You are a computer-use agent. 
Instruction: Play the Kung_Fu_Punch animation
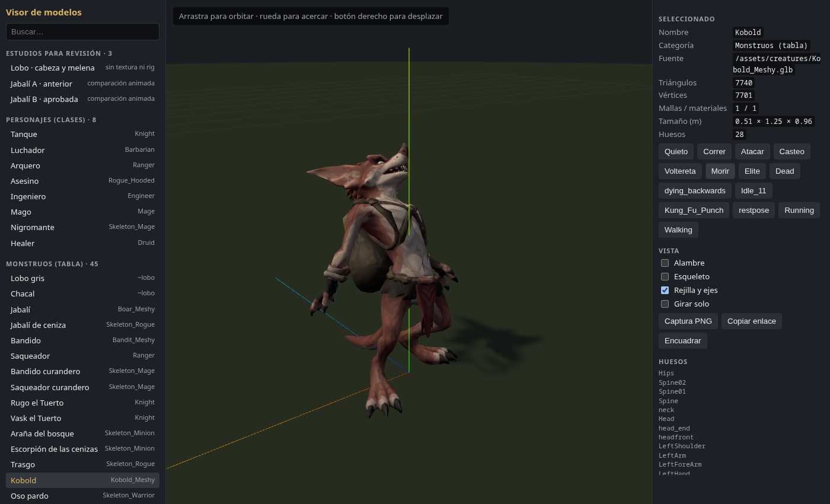coord(694,210)
